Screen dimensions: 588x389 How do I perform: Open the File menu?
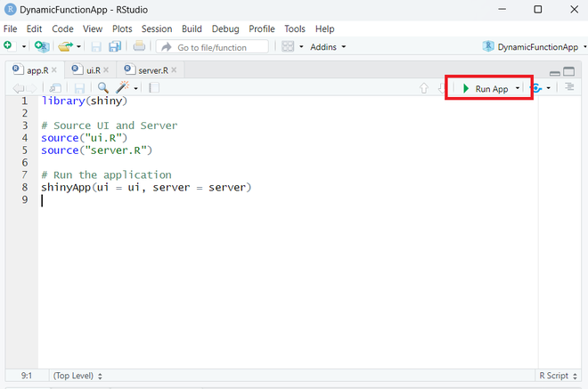(x=10, y=28)
